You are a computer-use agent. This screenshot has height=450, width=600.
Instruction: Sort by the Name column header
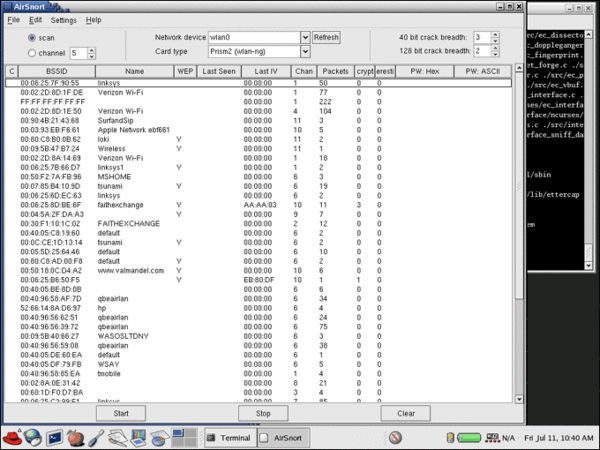[134, 71]
